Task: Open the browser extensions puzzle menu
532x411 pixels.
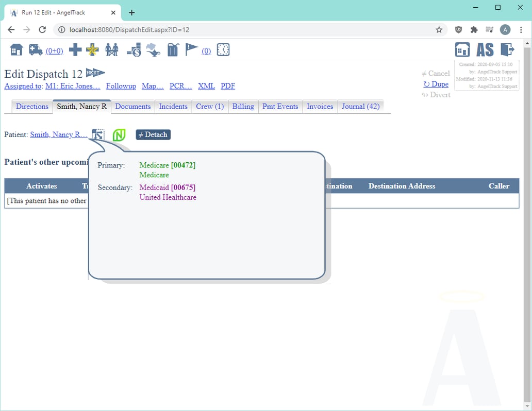Action: click(474, 30)
